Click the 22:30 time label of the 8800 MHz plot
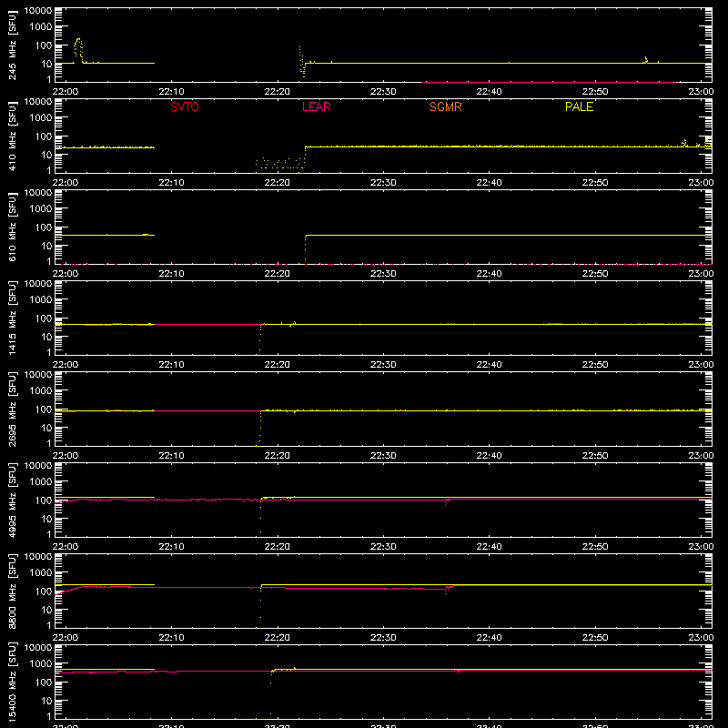Image resolution: width=728 pixels, height=728 pixels. (383, 638)
